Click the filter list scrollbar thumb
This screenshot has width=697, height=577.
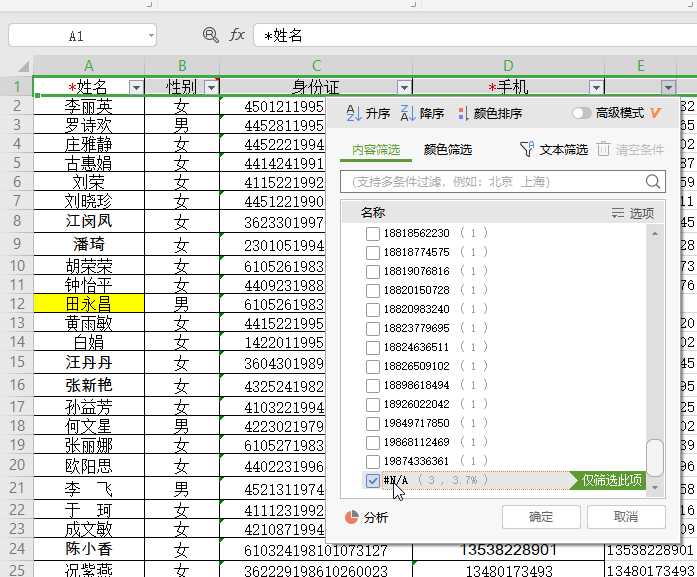tap(654, 457)
